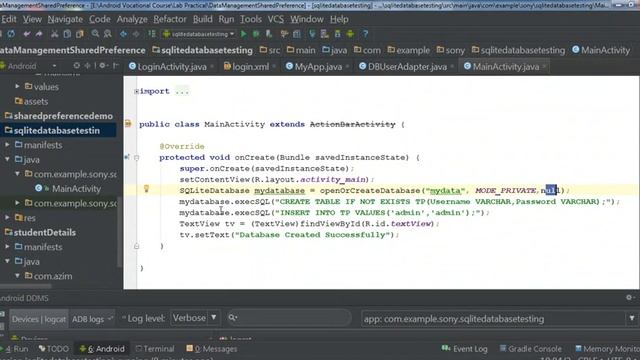Collapse java folder under sqlitedatabasetestin
The image size is (640, 360).
pos(7,160)
